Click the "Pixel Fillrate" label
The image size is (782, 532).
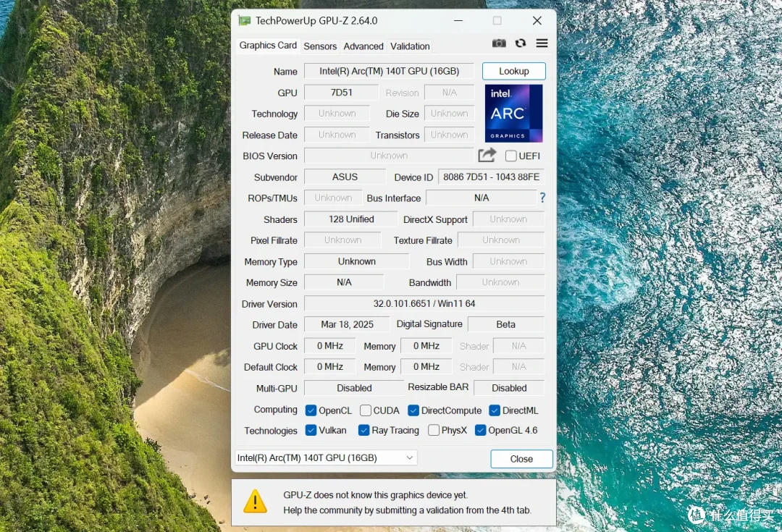(274, 240)
